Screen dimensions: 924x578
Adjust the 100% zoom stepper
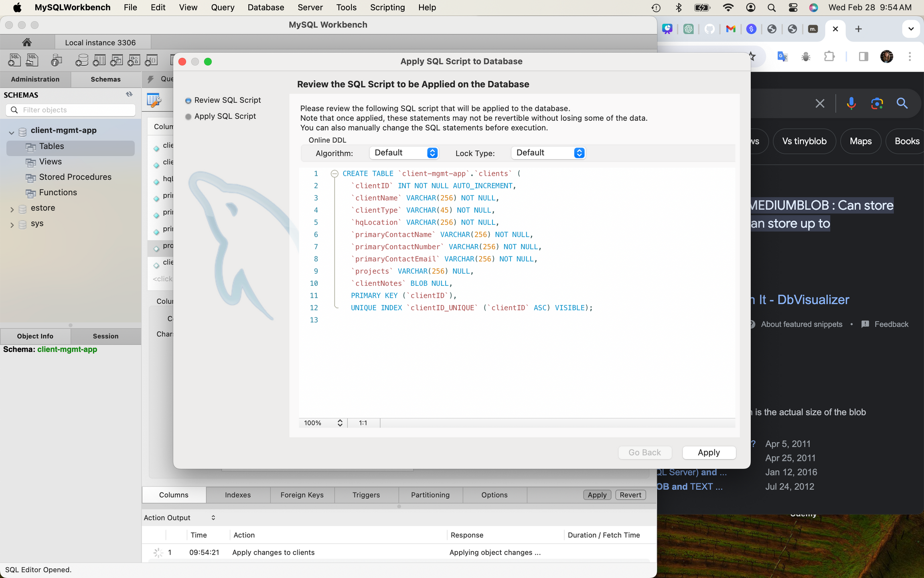[340, 423]
